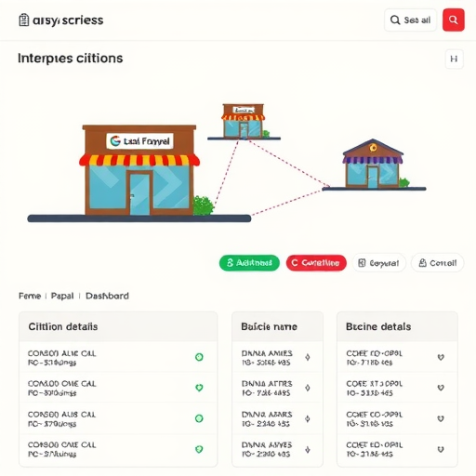Click heart icon in third Business details row
Viewport: 476px width, 476px height.
pos(441,418)
